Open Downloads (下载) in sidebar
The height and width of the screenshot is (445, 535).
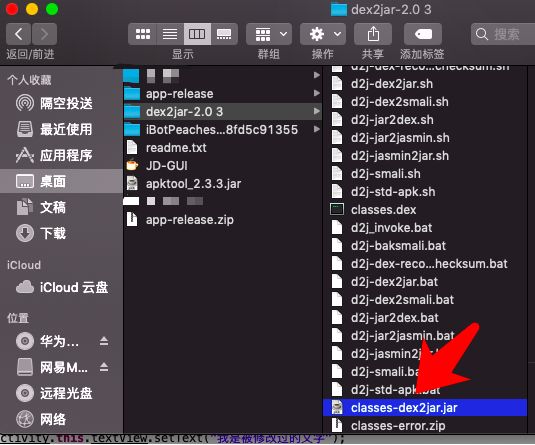61,233
